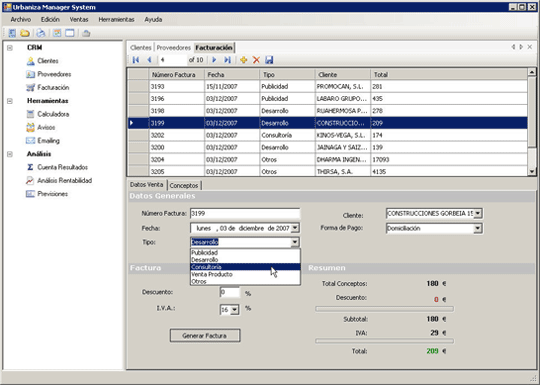Open the Herramientas menu
Screen dimensions: 540x385
(x=116, y=20)
